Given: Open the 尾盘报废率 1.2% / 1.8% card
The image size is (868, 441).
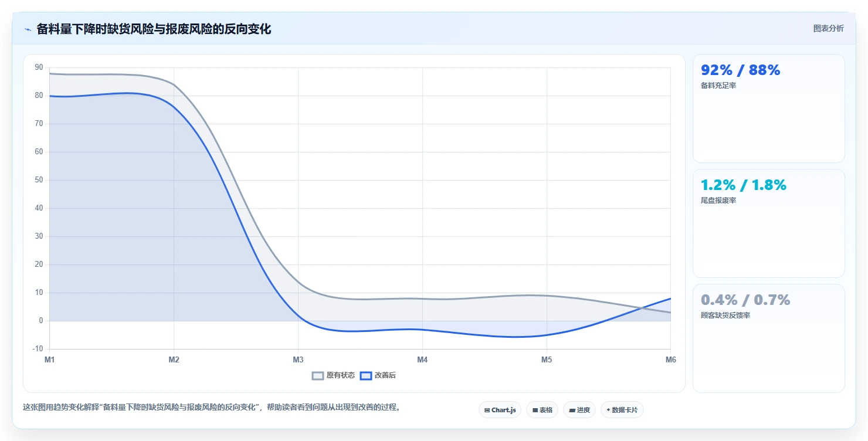Looking at the screenshot, I should pos(768,223).
